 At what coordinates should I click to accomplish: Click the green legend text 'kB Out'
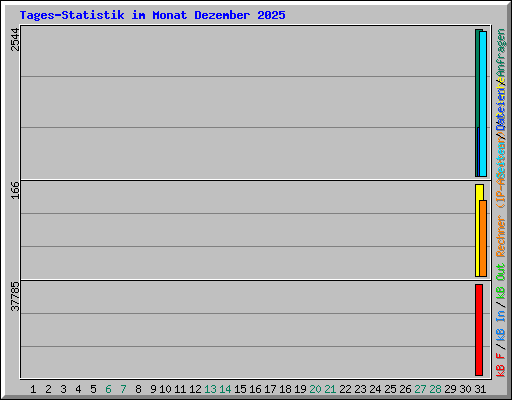coord(501,281)
